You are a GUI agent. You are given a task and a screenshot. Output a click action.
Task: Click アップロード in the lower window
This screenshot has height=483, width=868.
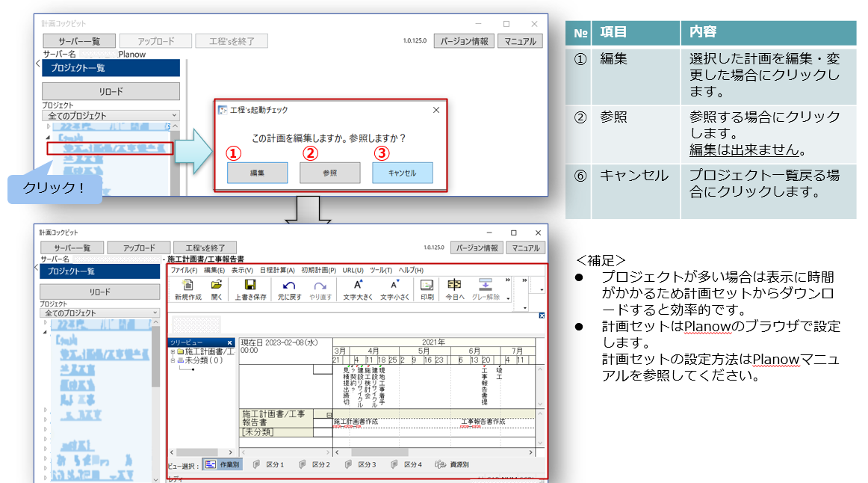pos(139,247)
